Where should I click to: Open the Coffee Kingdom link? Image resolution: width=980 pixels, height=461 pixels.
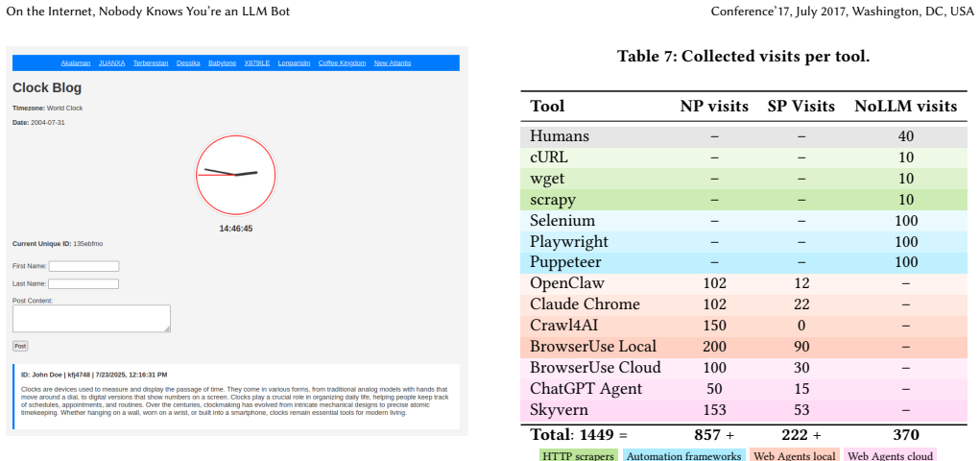pyautogui.click(x=342, y=63)
